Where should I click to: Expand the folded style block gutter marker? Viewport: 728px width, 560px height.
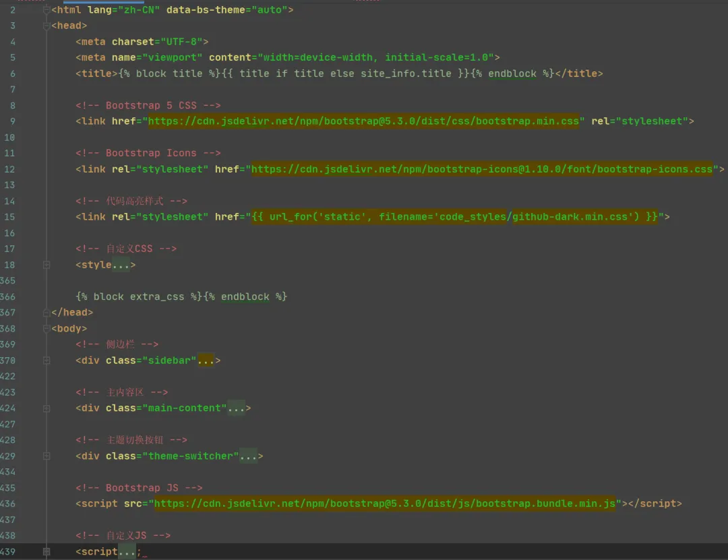(x=47, y=265)
